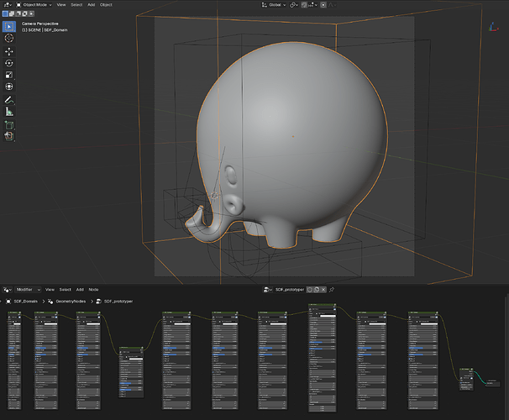This screenshot has width=509, height=420.
Task: Open the node editor Select menu
Action: [65, 290]
